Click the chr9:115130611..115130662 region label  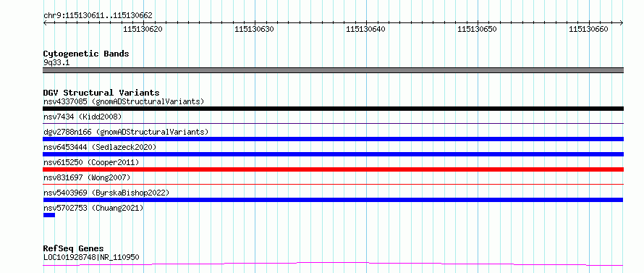tap(98, 16)
